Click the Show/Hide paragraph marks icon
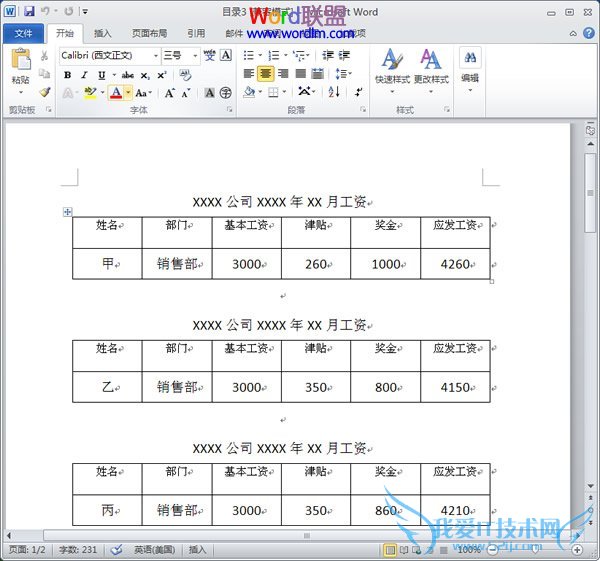600x561 pixels. pyautogui.click(x=358, y=92)
